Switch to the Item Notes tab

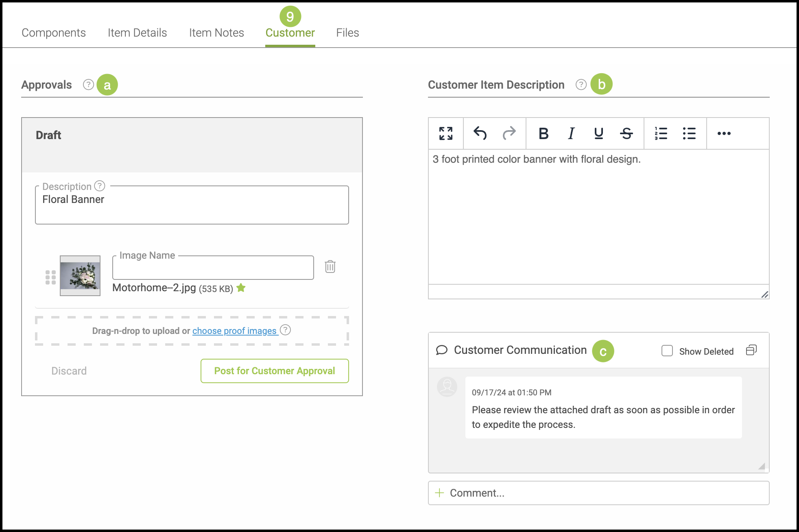[x=216, y=33]
